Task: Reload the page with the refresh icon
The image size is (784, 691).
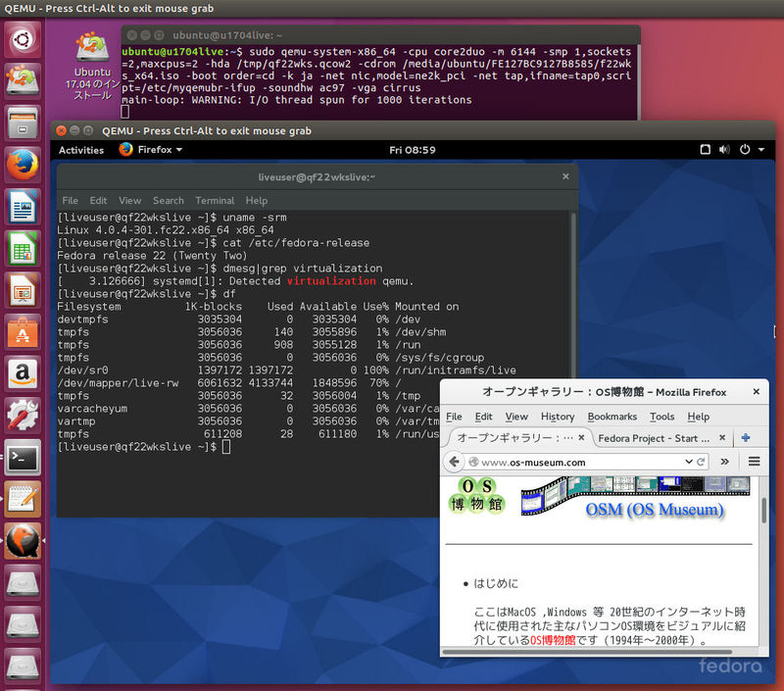Action: click(x=701, y=462)
